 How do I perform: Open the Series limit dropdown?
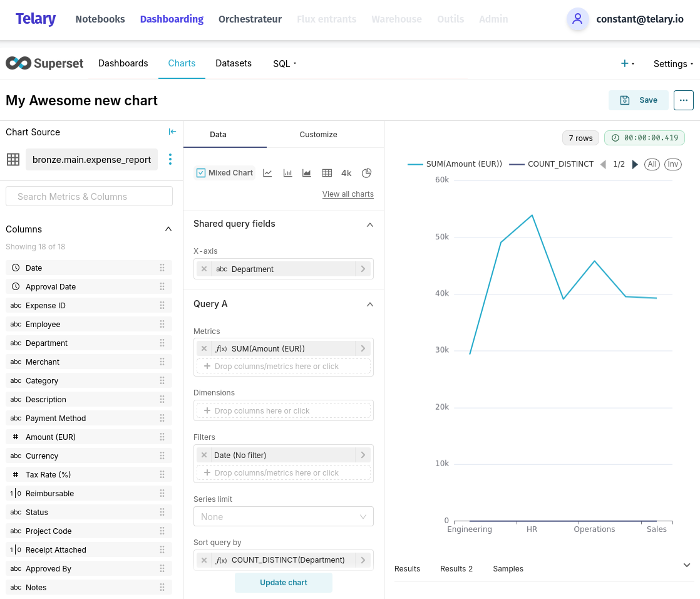coord(283,517)
